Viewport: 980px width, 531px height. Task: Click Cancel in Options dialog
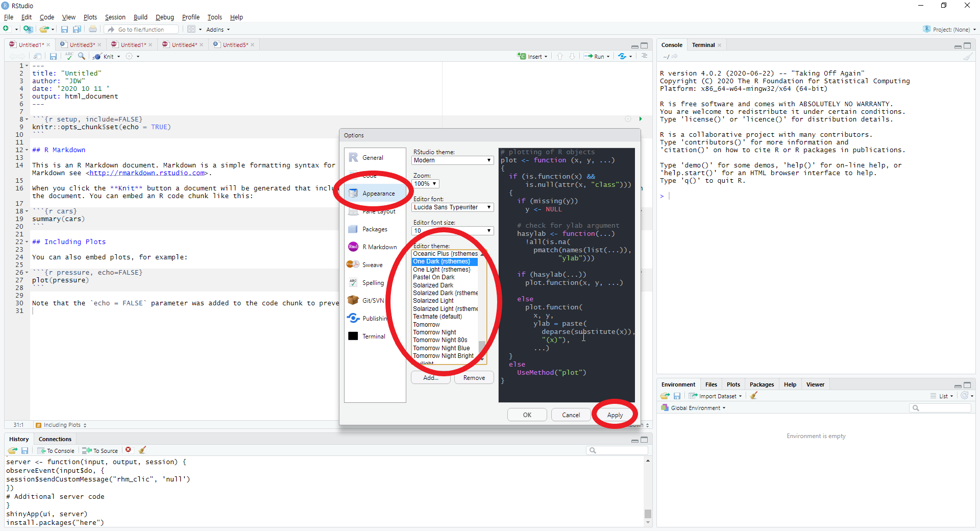click(x=571, y=415)
